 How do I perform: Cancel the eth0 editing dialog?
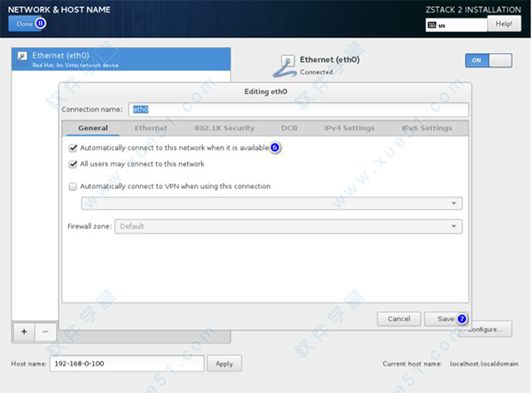pyautogui.click(x=398, y=318)
